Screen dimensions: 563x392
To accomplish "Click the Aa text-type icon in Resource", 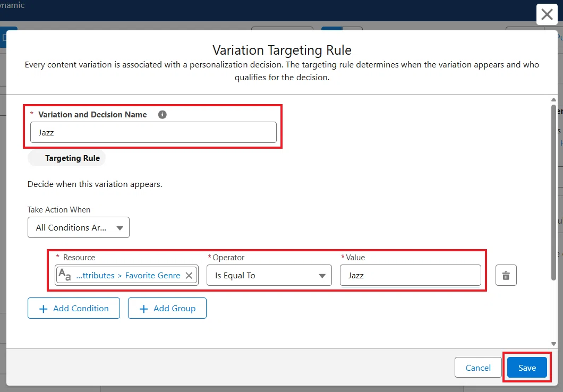I will [65, 275].
